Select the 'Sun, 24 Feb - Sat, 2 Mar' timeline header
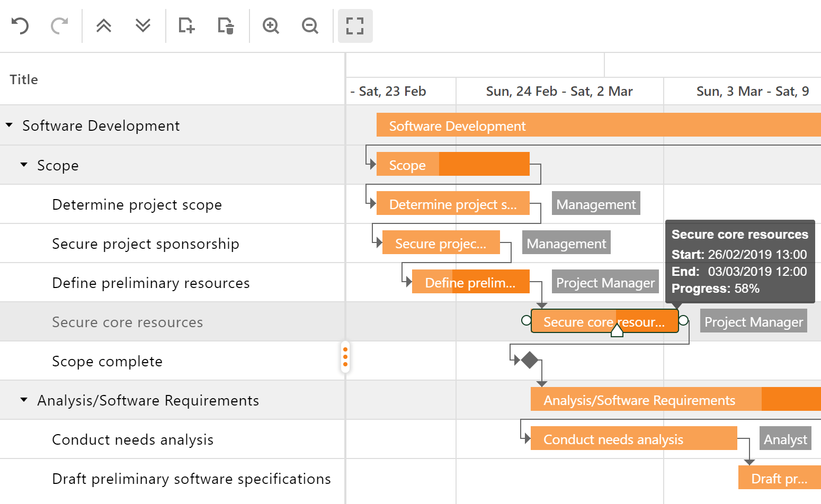Screen dimensions: 821x504 click(559, 91)
